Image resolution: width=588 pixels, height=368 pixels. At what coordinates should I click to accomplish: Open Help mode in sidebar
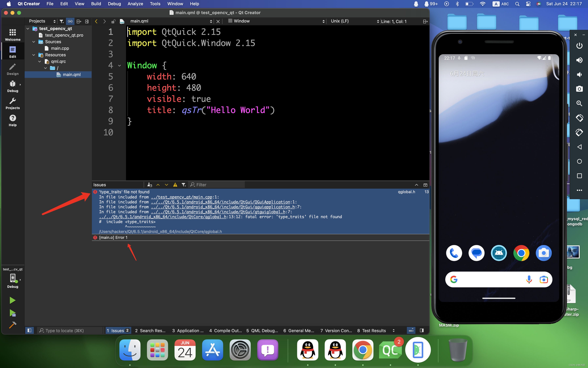[13, 120]
